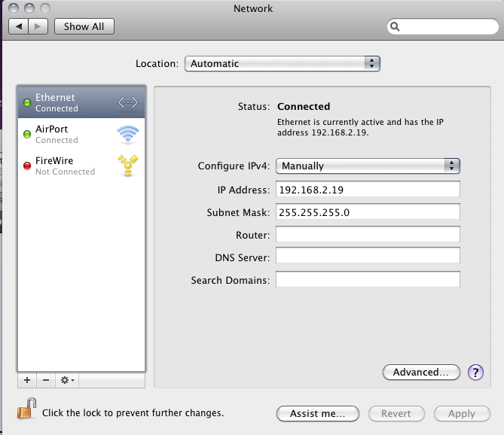Open the gear action menu below the list
The image size is (504, 435).
(67, 380)
